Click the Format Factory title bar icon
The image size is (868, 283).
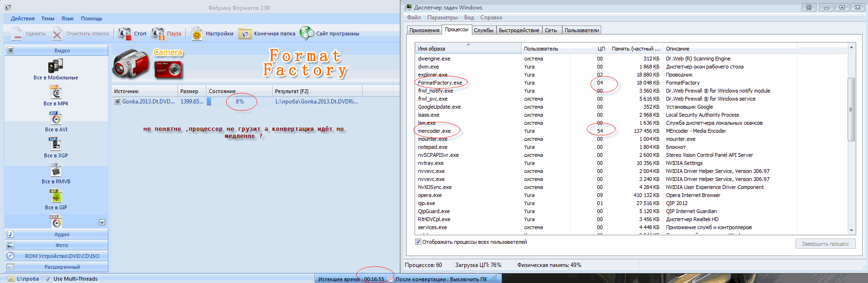coord(8,8)
